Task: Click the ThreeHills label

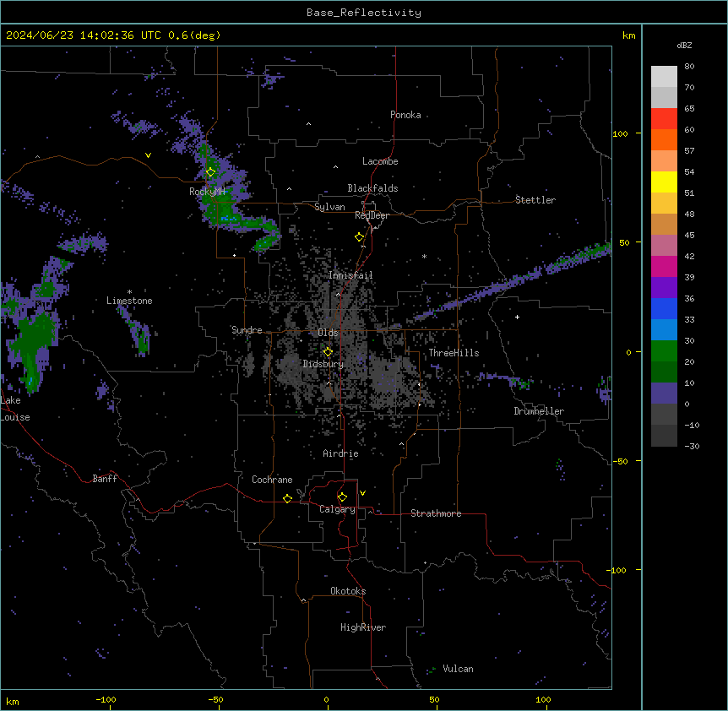Action: click(454, 353)
